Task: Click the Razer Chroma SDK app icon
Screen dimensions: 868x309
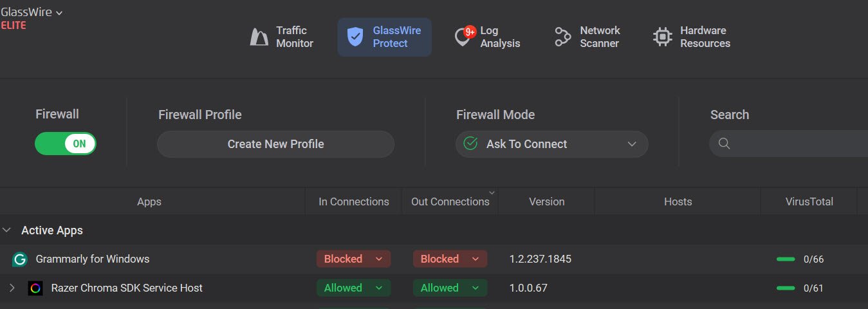Action: click(x=35, y=288)
